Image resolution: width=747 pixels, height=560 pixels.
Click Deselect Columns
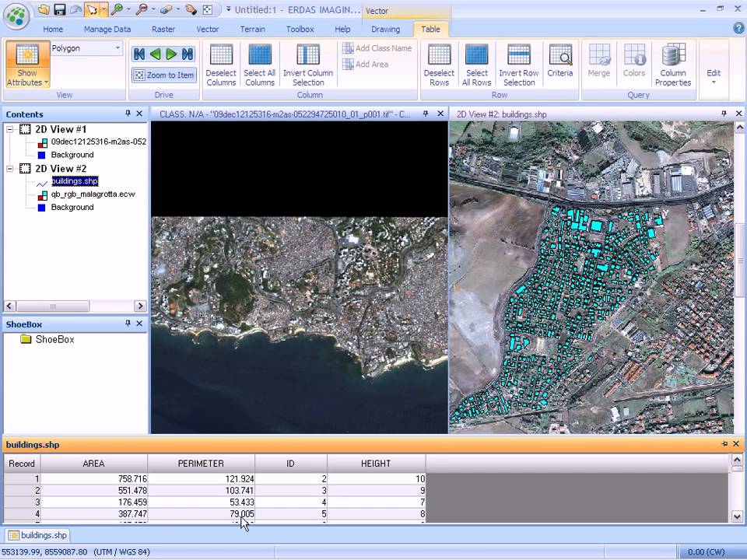[221, 65]
